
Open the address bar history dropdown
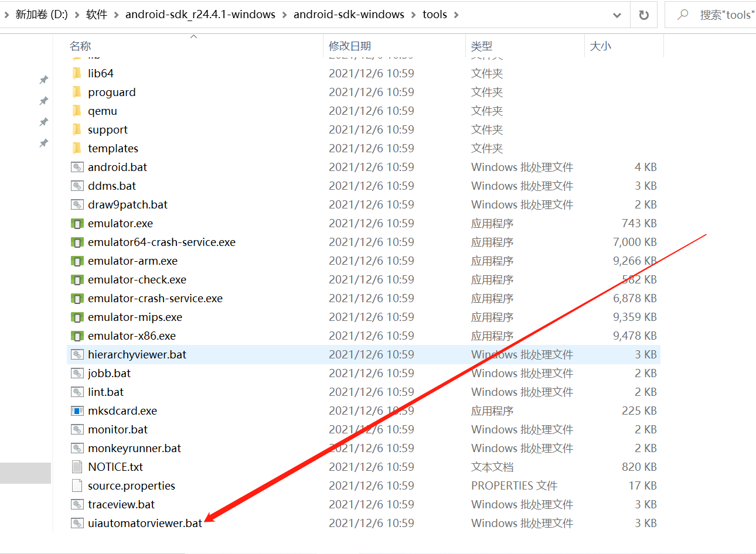(x=617, y=15)
